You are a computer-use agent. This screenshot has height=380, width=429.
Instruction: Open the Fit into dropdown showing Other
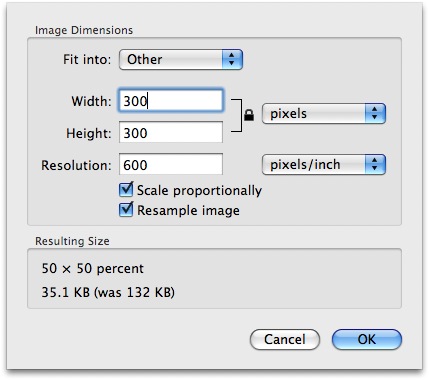(181, 60)
